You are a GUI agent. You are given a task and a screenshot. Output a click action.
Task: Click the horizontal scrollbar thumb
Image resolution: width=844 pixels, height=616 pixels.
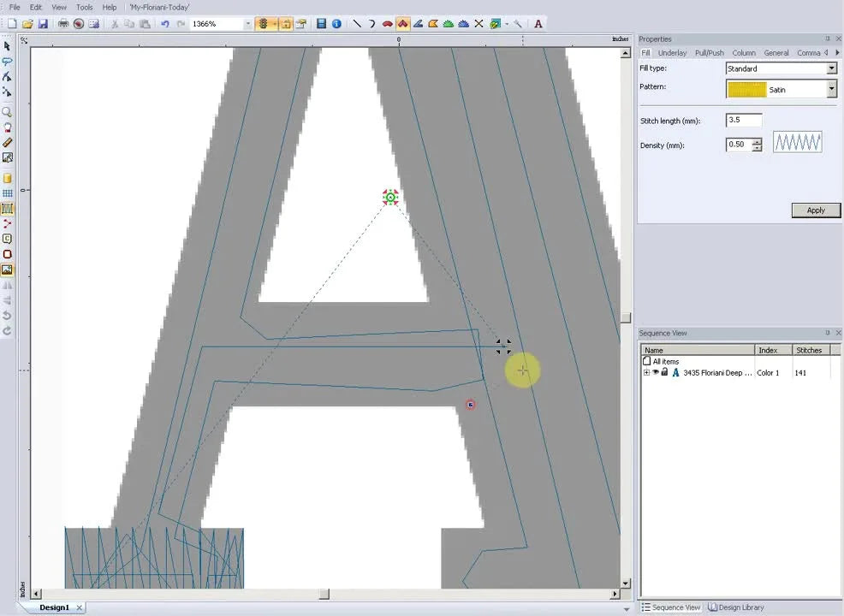(324, 594)
